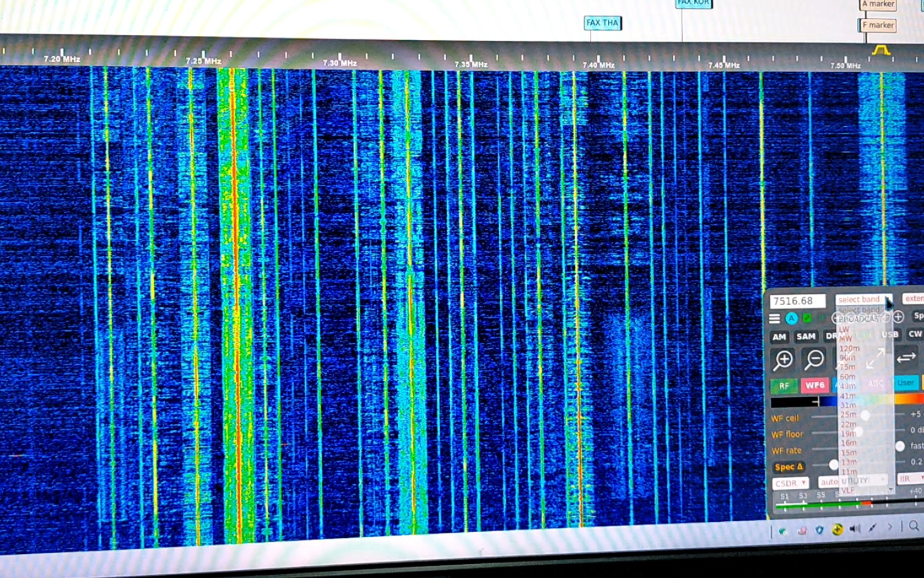The width and height of the screenshot is (924, 578).
Task: Open the select band dropdown
Action: pos(864,299)
